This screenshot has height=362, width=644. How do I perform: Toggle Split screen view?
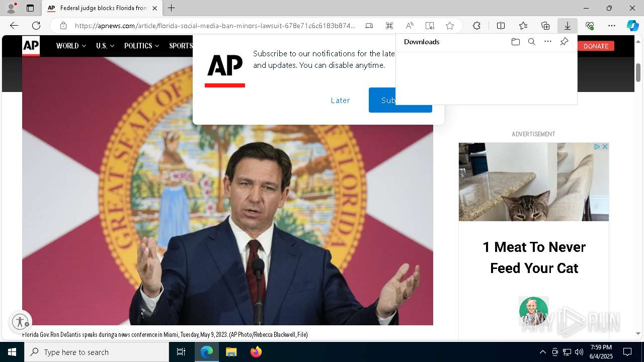coord(501,26)
